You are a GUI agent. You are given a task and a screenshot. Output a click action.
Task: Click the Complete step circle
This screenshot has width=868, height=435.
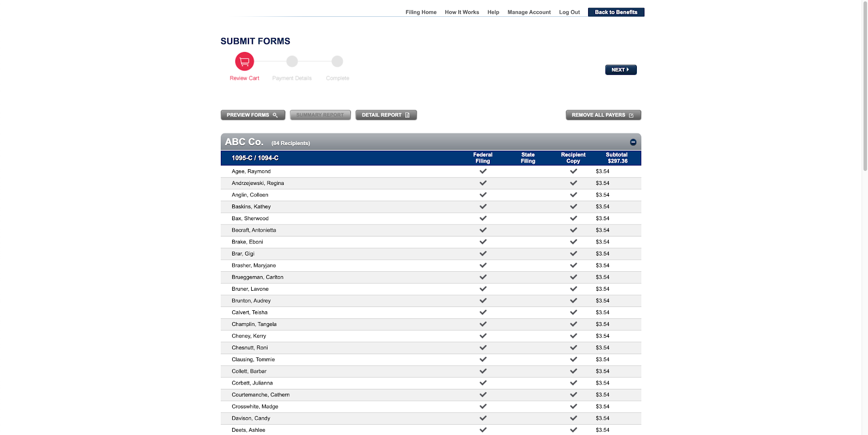pyautogui.click(x=337, y=61)
